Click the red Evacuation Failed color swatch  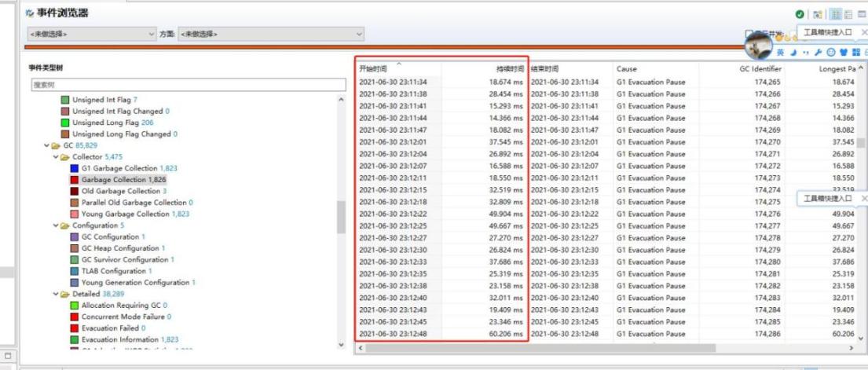[75, 328]
